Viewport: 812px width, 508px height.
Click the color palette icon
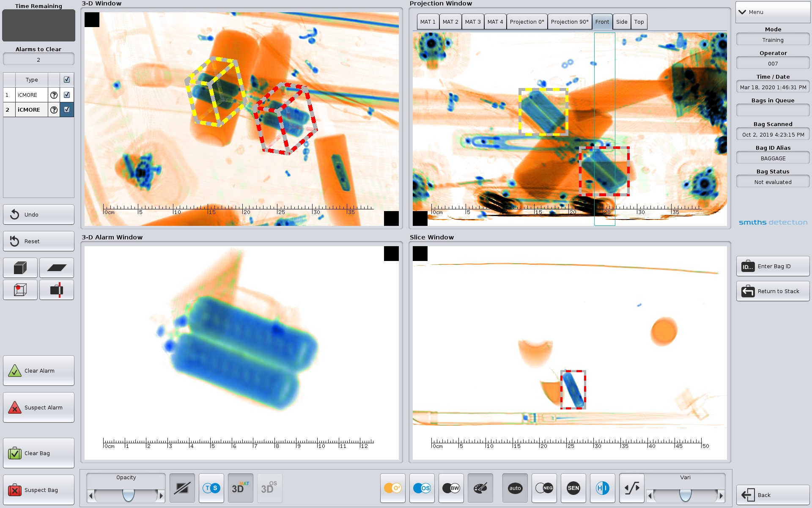[x=480, y=488]
